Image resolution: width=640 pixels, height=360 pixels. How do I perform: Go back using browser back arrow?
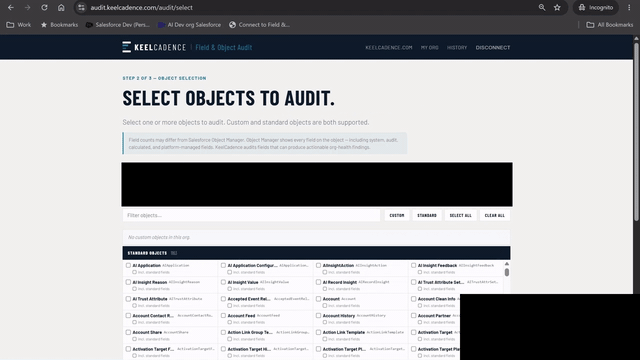coord(11,7)
